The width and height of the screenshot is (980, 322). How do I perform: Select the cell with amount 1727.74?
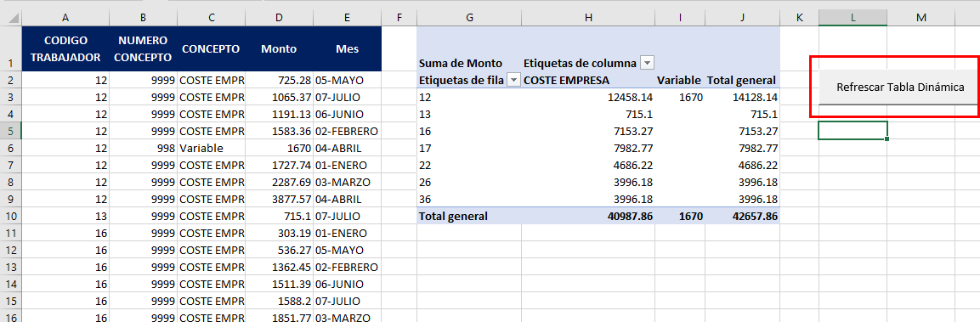pos(279,165)
